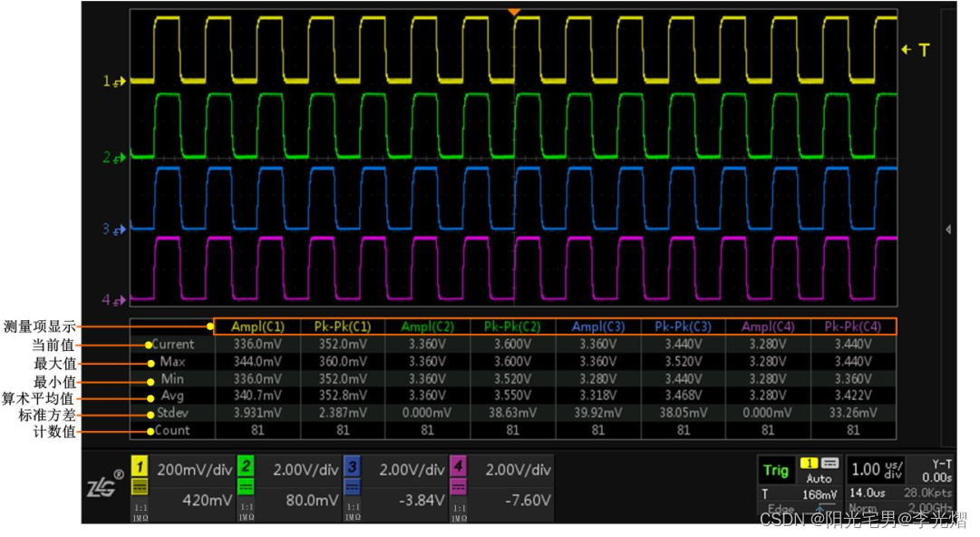Viewport: 980px width, 537px height.
Task: Adjust channel 1 scale 200mV/div
Action: (194, 470)
